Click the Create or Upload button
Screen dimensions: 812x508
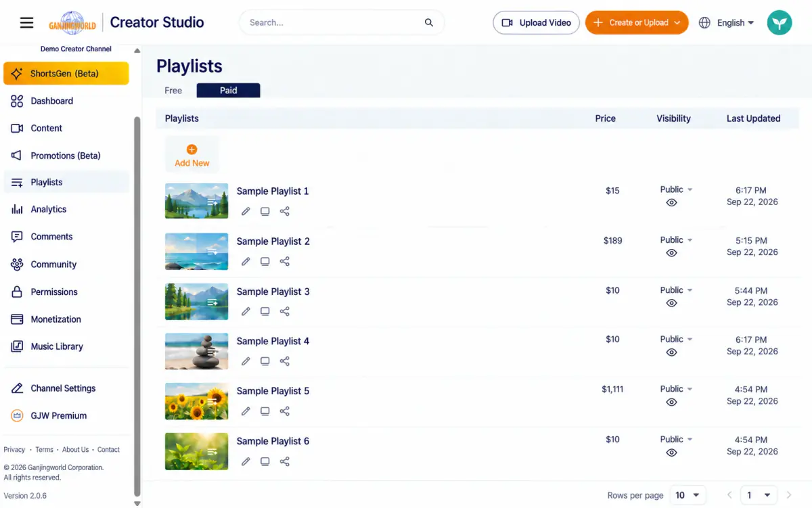click(637, 22)
